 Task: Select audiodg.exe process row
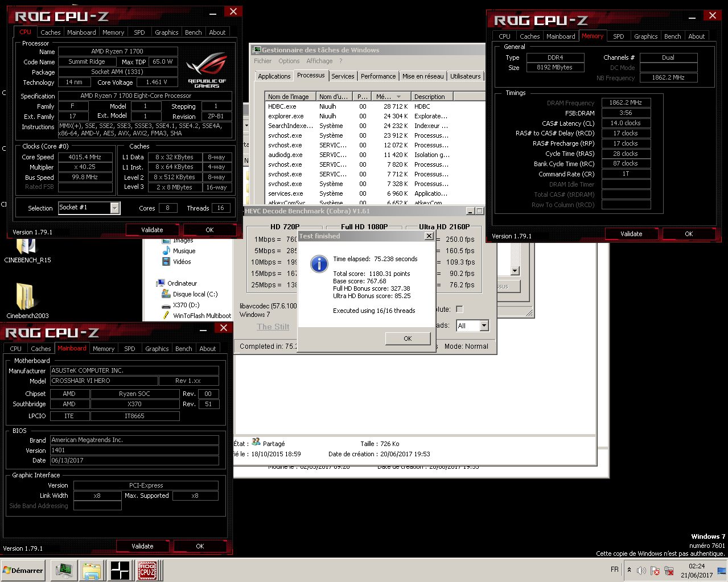pos(376,155)
